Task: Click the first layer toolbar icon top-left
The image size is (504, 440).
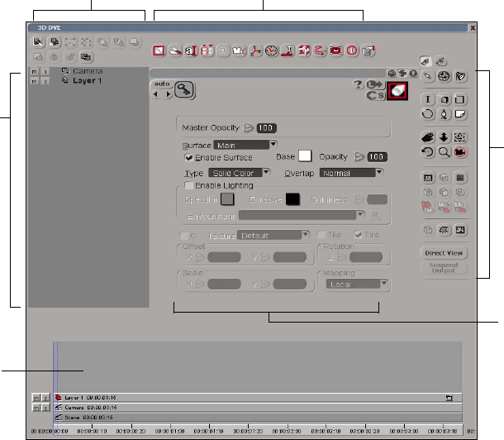Action: 38,42
